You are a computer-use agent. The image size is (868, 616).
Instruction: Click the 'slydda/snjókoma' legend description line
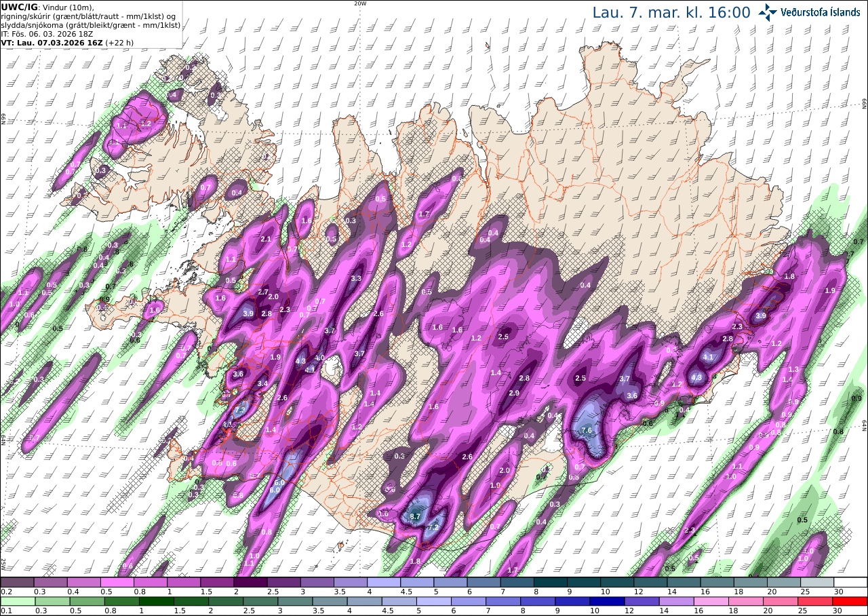tap(91, 25)
